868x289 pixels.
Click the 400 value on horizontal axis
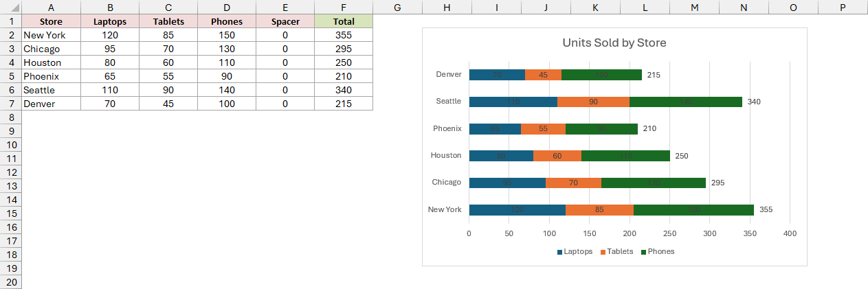(790, 234)
